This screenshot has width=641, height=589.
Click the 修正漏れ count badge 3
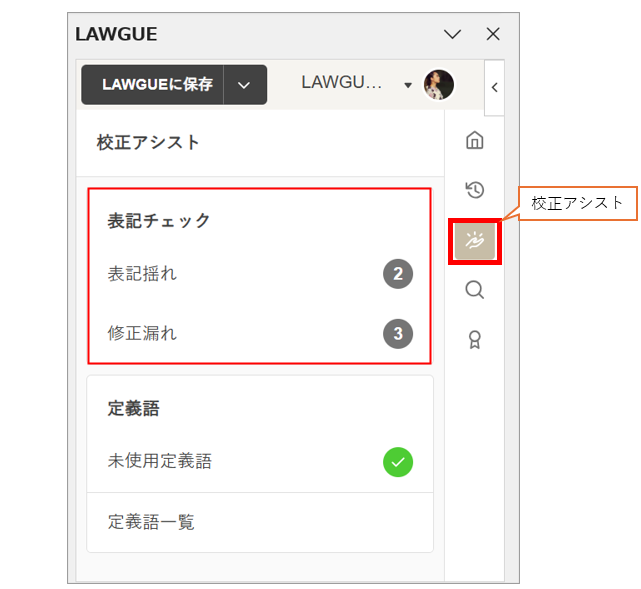point(398,334)
